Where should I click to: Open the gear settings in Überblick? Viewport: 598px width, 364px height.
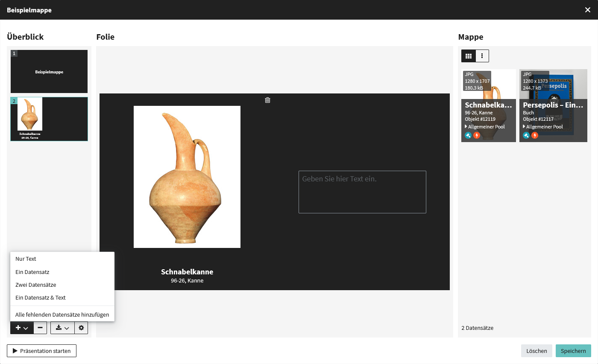[x=81, y=328]
